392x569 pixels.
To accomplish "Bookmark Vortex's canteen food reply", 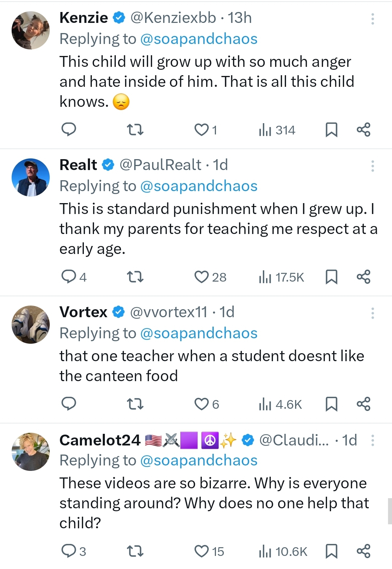I will 331,404.
